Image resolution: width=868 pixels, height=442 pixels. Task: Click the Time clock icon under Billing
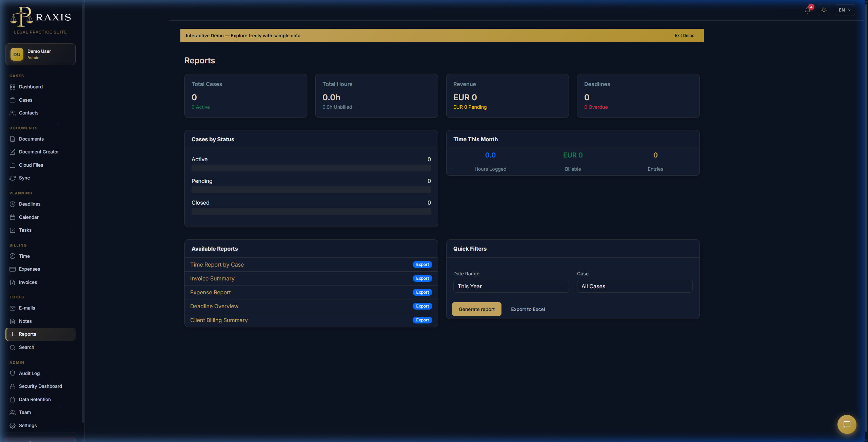[13, 256]
